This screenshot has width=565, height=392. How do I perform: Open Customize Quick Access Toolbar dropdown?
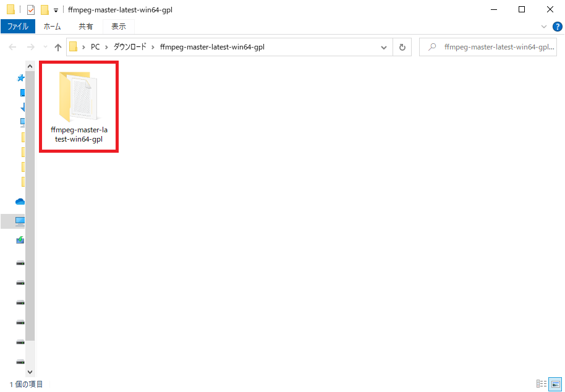pos(56,10)
